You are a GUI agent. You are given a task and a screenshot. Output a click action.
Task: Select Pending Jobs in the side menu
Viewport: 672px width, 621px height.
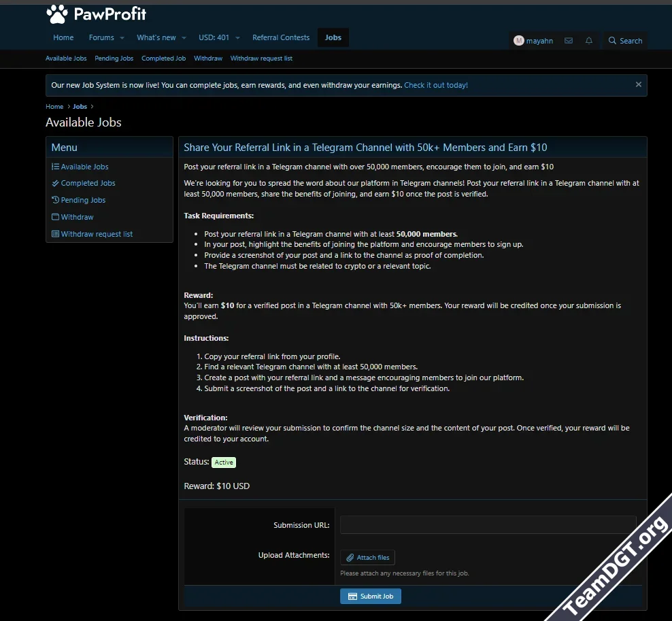83,200
